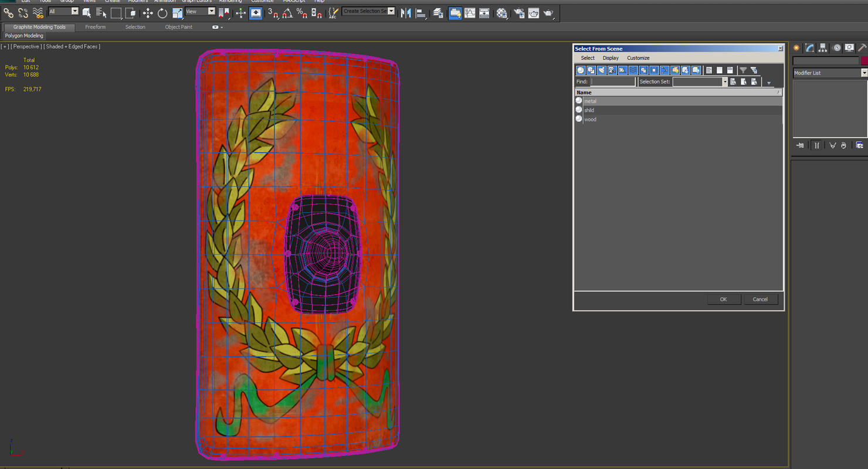Screen dimensions: 868x469
Task: Toggle Display Shapes filter in dialog
Action: point(591,70)
